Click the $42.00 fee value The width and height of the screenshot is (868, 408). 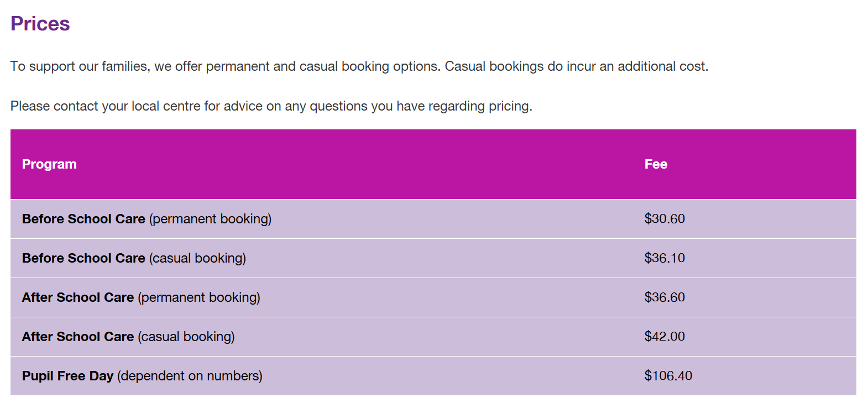(x=665, y=337)
